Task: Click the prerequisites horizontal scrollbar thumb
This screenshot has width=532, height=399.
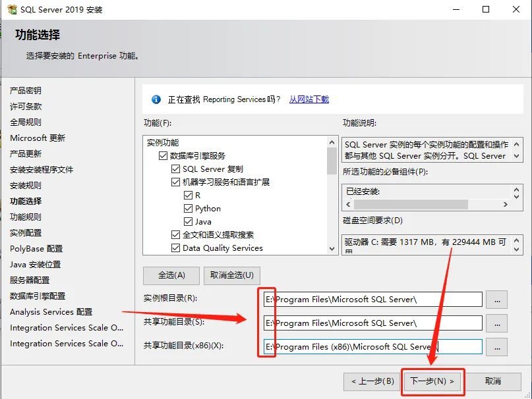Action: click(411, 204)
